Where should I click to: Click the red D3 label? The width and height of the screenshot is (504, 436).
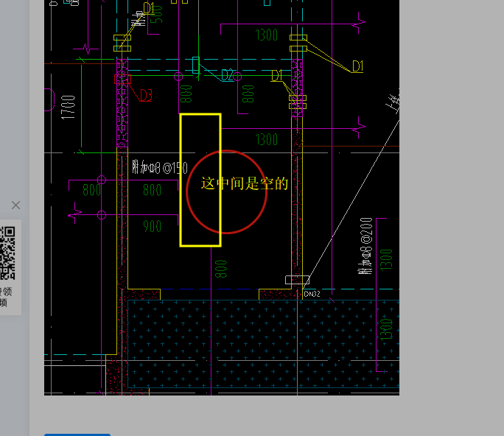click(146, 96)
